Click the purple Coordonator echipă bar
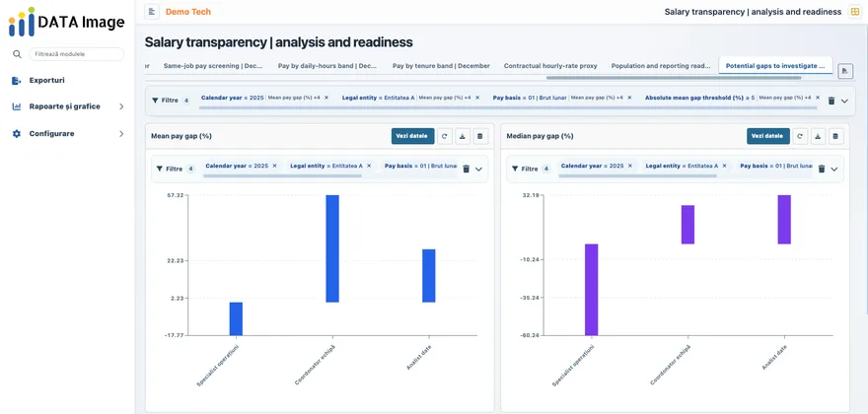 [x=687, y=225]
